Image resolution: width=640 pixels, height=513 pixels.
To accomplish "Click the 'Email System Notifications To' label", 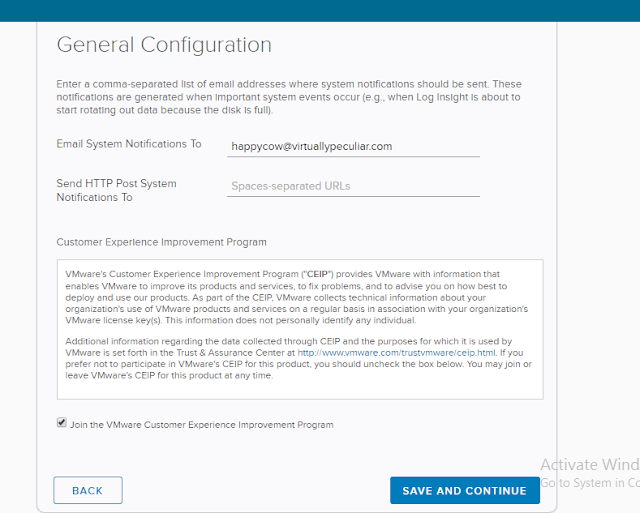I will pos(129,145).
